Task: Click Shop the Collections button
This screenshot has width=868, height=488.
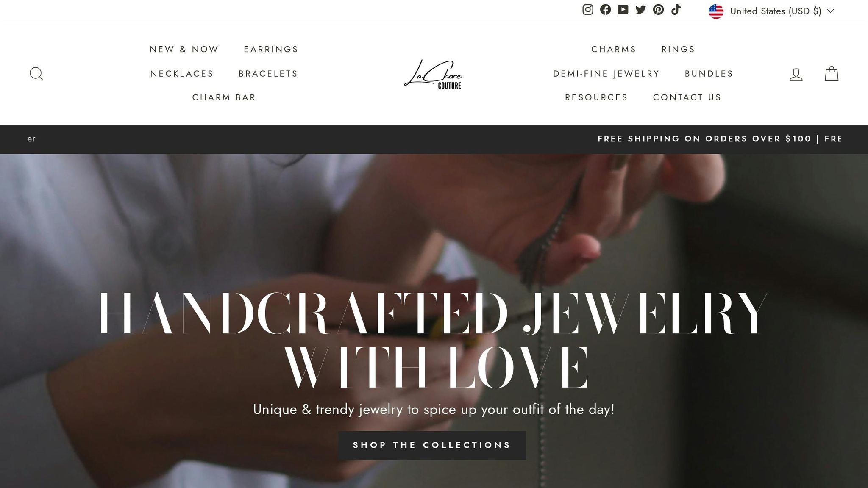Action: coord(432,445)
